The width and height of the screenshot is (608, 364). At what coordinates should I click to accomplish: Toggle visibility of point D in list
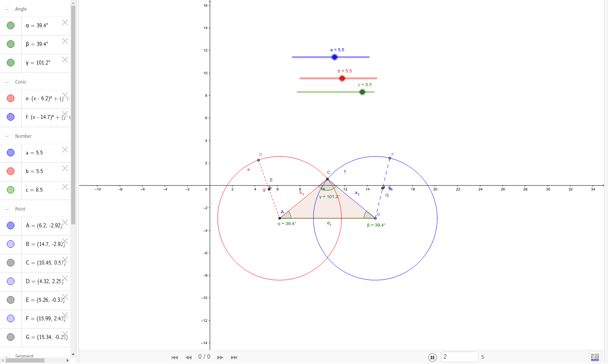pos(11,281)
